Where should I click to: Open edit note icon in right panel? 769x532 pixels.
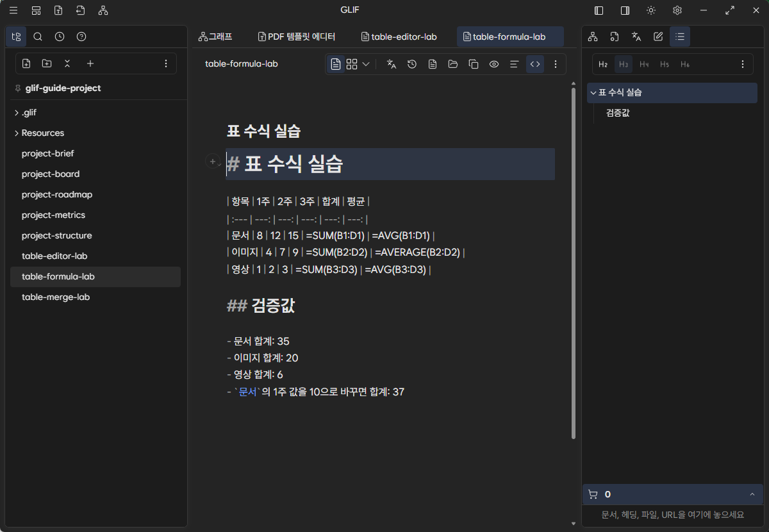658,37
